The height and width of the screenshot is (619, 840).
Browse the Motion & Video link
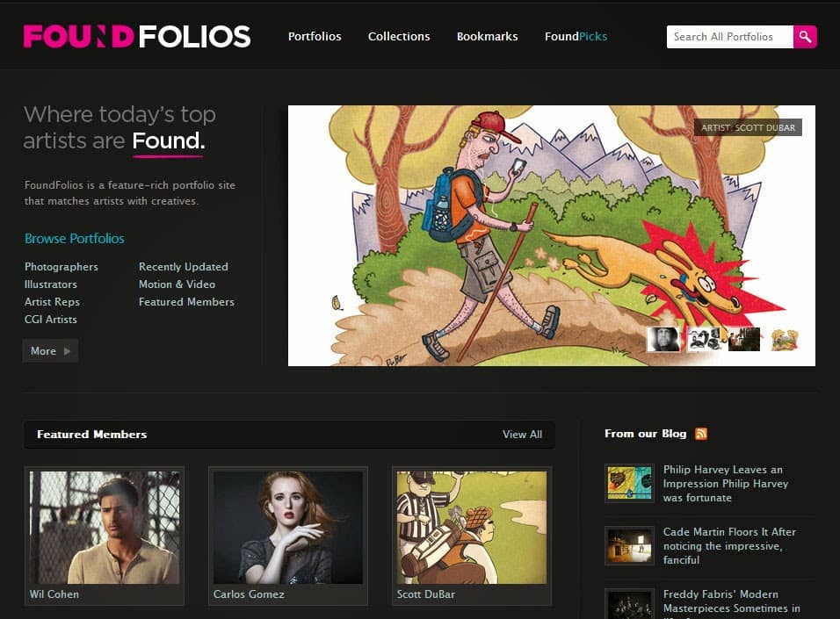(x=177, y=284)
